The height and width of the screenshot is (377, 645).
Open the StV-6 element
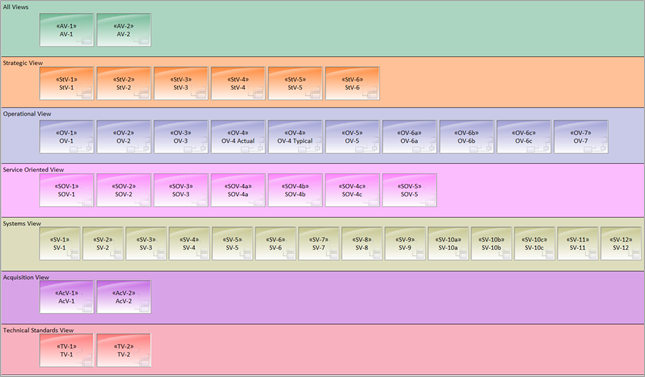[353, 83]
